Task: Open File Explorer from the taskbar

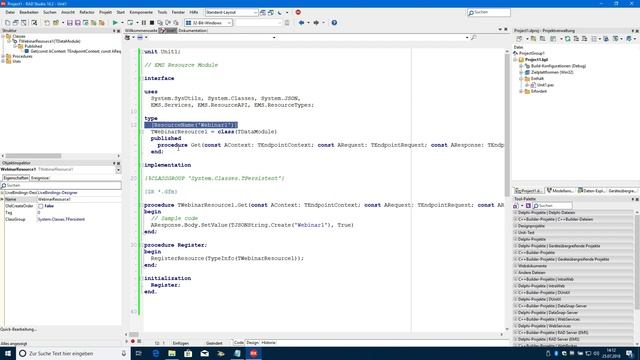Action: 172,353
